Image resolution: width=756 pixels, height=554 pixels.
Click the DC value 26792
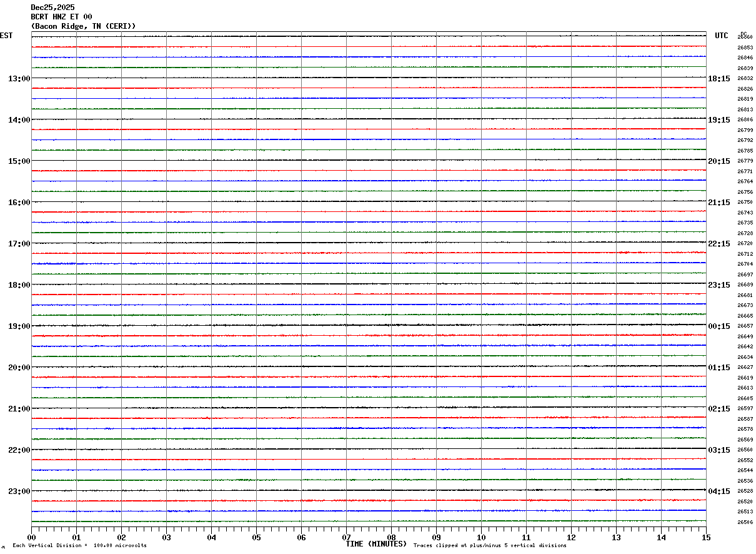coord(745,140)
